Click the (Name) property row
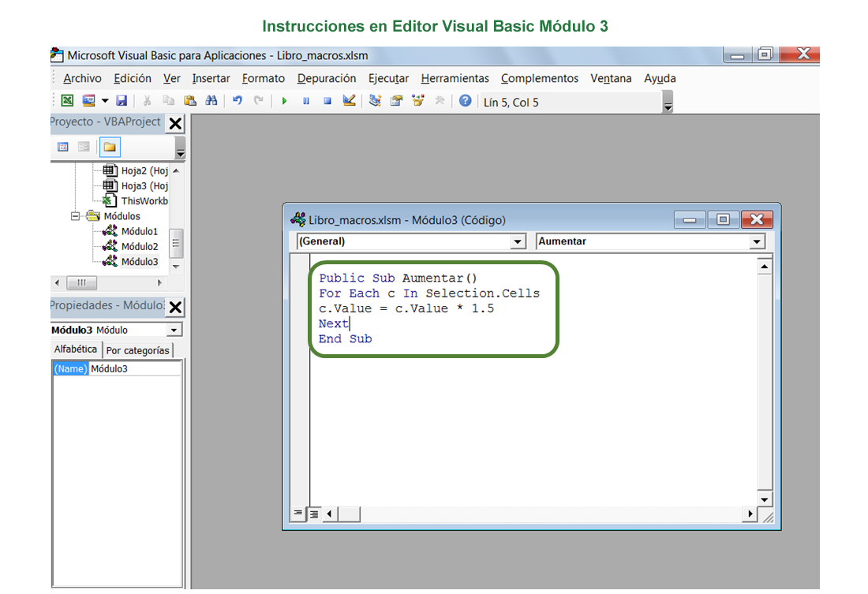 (117, 368)
